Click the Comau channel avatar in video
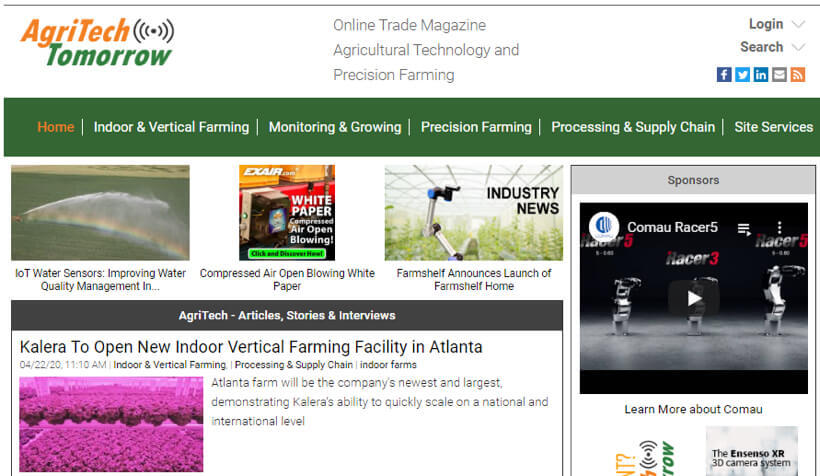 pos(604,228)
